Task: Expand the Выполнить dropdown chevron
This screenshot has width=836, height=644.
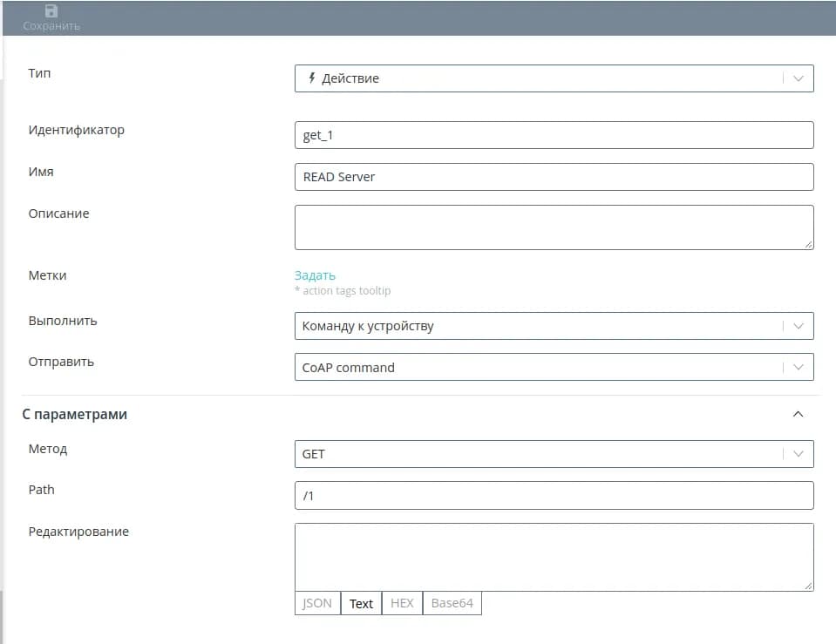Action: [798, 326]
